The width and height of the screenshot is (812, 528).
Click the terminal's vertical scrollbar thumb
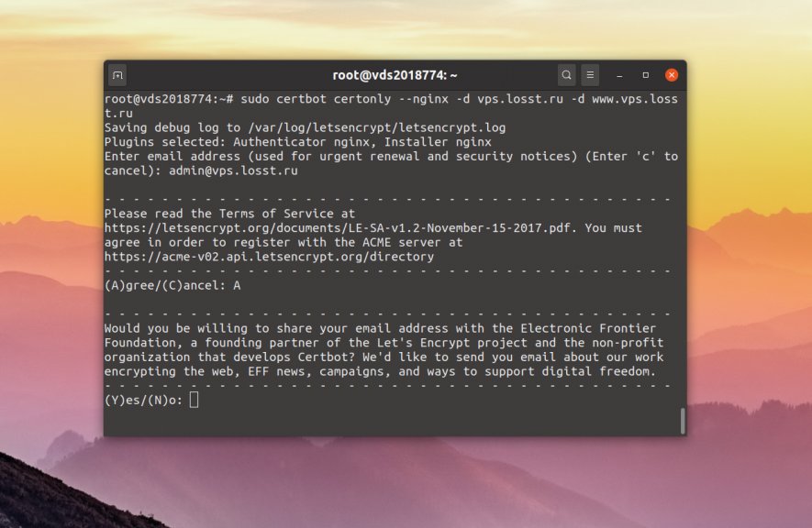[682, 421]
